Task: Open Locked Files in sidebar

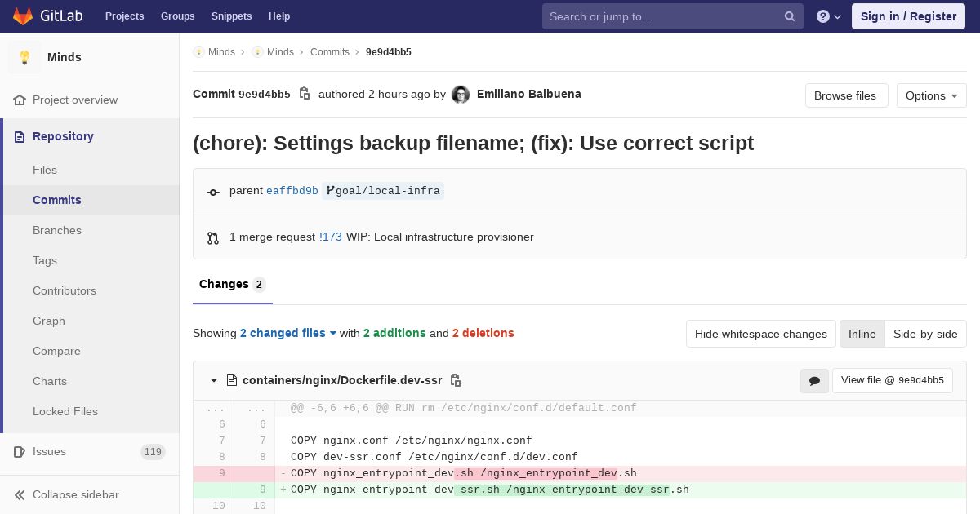Action: (x=65, y=411)
